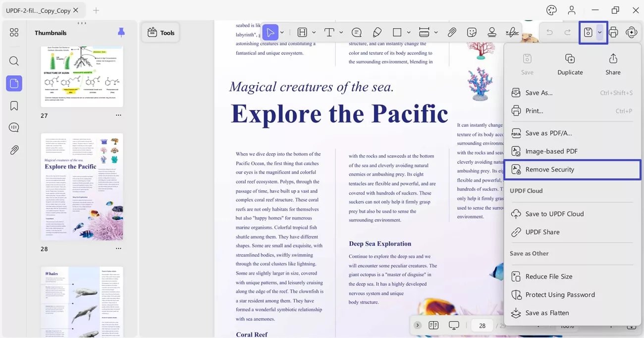Screen dimensions: 644x338
Task: Select Protect Using Password
Action: pyautogui.click(x=572, y=295)
